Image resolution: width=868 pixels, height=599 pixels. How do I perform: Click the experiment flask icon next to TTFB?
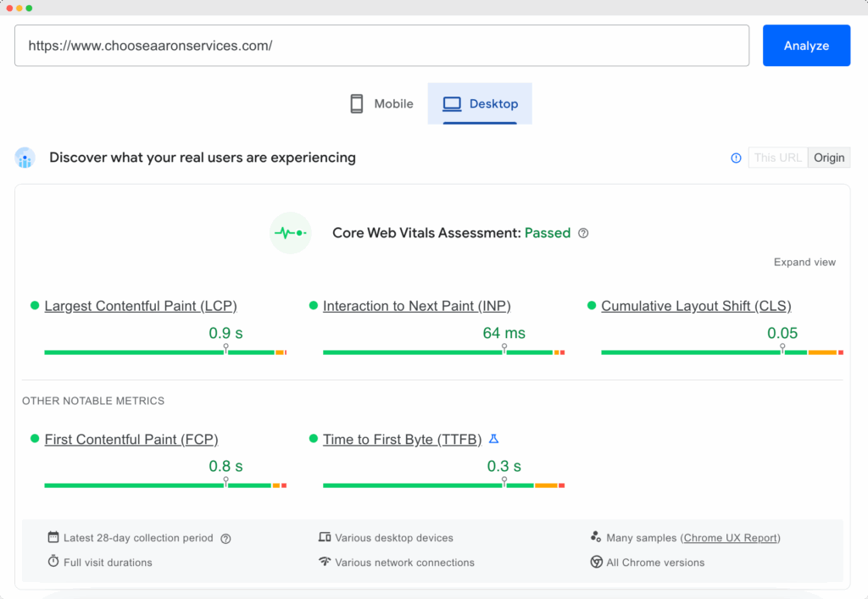click(x=494, y=439)
